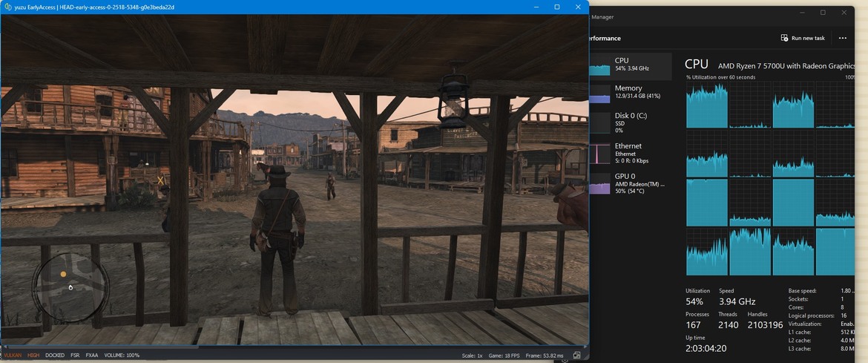Open the VOLUME: 100% control
This screenshot has height=363, width=868.
pos(122,356)
